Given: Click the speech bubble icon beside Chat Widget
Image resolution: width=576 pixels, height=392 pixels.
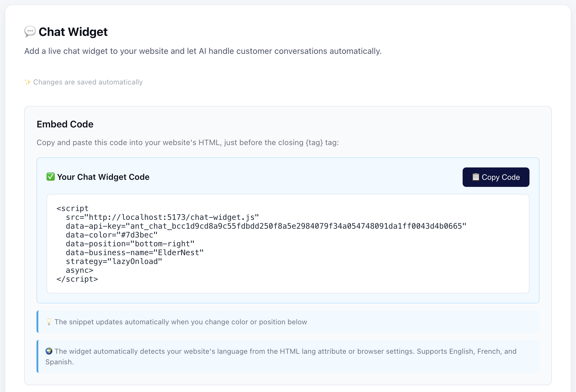Looking at the screenshot, I should point(30,31).
